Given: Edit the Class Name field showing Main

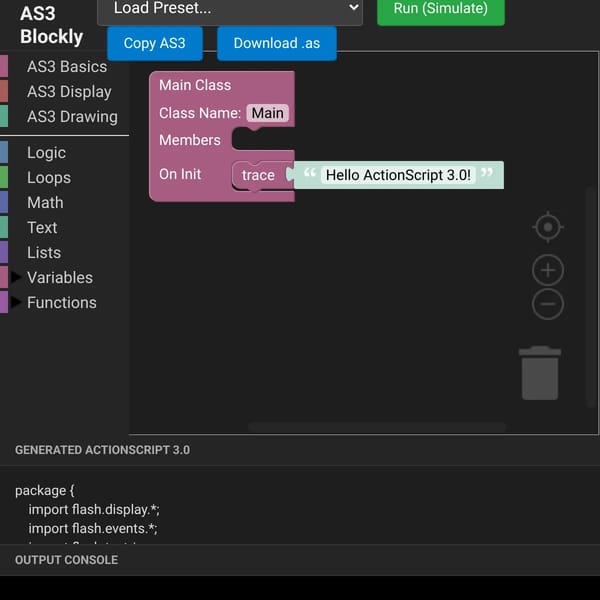Looking at the screenshot, I should coord(267,113).
